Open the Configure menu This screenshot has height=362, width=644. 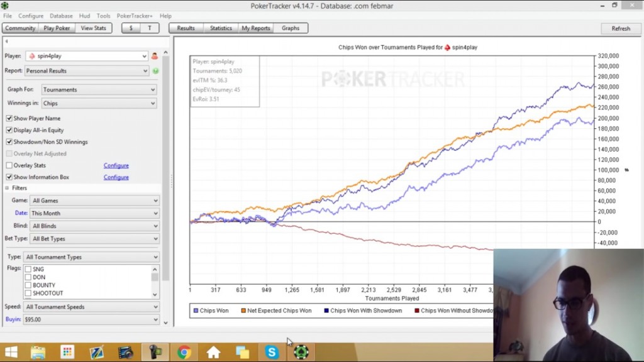tap(31, 16)
